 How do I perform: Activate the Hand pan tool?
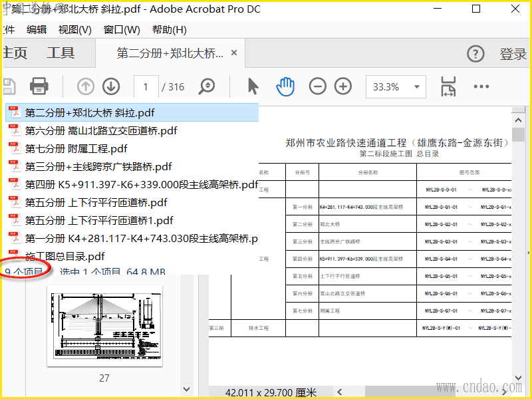(x=285, y=86)
